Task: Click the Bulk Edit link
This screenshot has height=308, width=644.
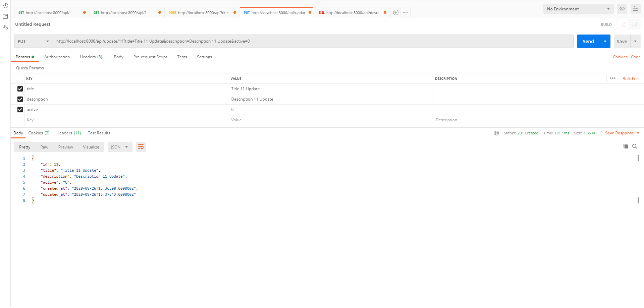Action: click(x=631, y=78)
